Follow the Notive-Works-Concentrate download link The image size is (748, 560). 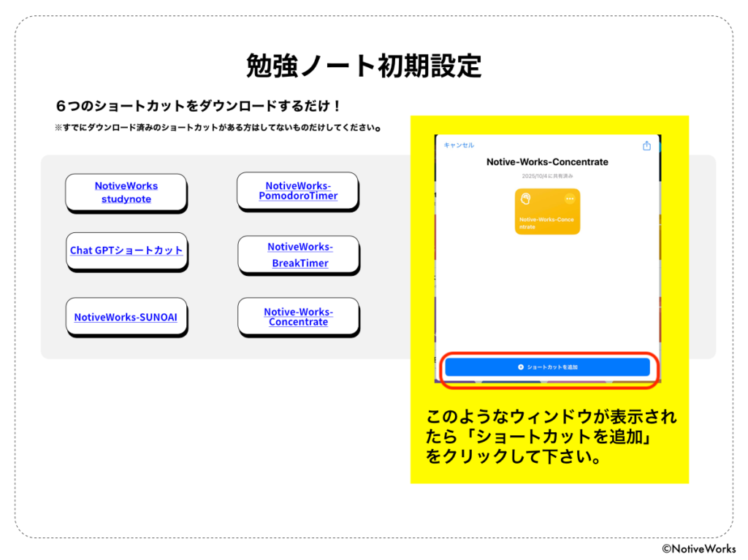coord(299,317)
